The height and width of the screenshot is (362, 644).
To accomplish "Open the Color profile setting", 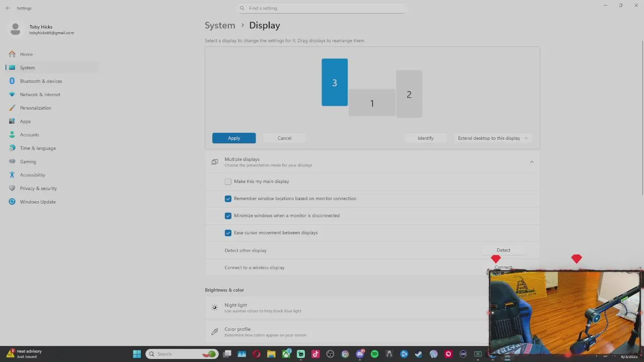I will click(347, 332).
